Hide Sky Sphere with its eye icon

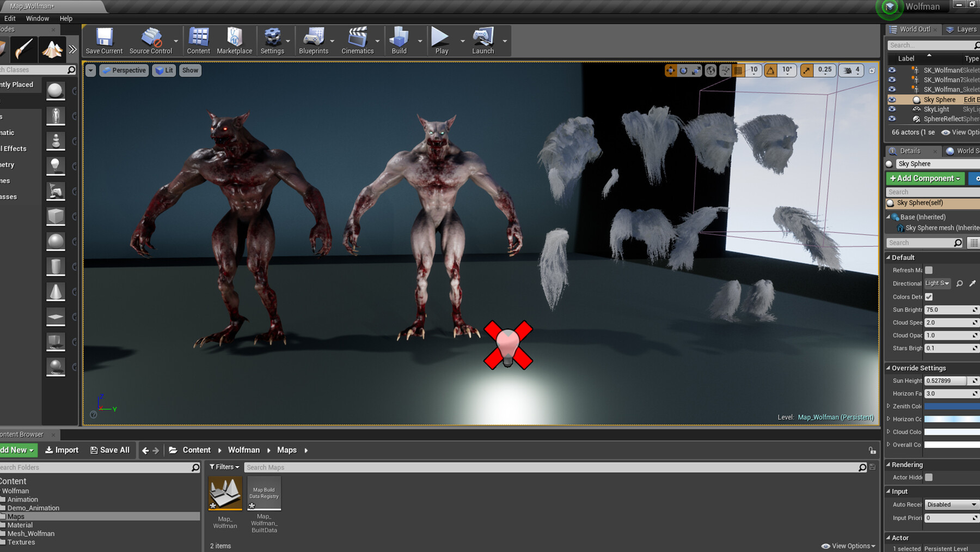click(892, 100)
